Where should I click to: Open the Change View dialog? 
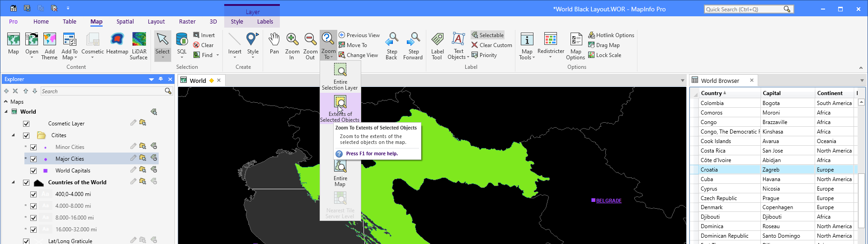[358, 55]
